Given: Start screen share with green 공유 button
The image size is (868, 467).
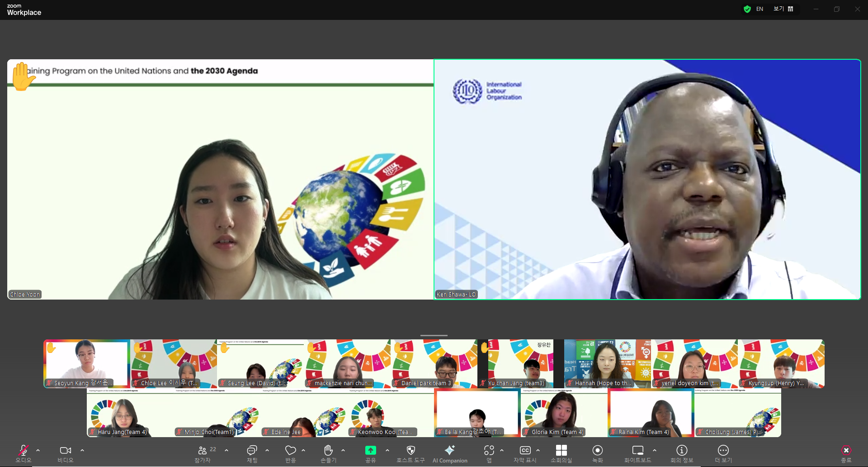Looking at the screenshot, I should pyautogui.click(x=371, y=450).
